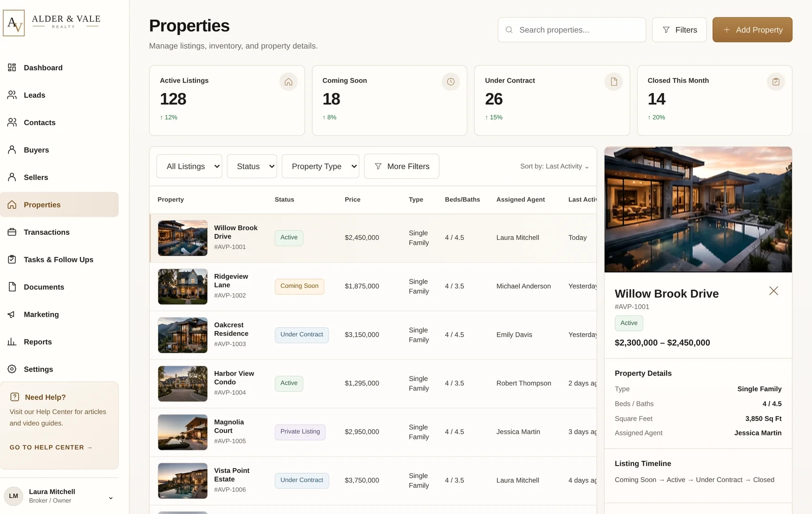Click the document icon on Under Contract card

tap(614, 82)
